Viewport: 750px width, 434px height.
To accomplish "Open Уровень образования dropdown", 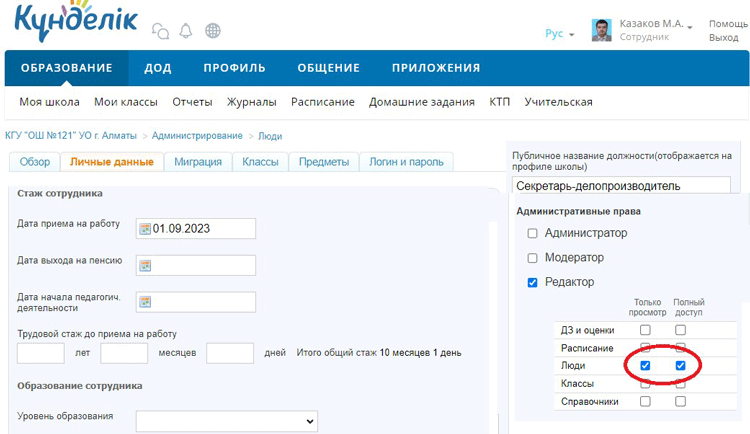I will pyautogui.click(x=226, y=420).
